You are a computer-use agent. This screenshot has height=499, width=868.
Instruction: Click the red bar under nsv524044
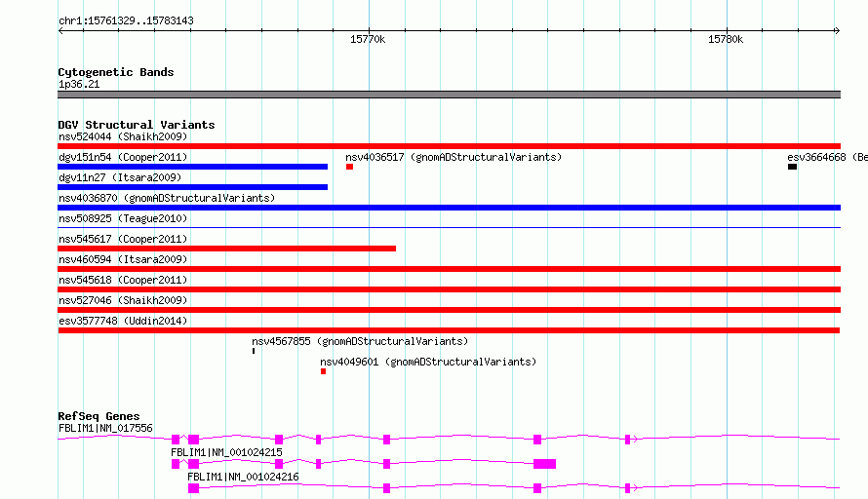click(449, 146)
